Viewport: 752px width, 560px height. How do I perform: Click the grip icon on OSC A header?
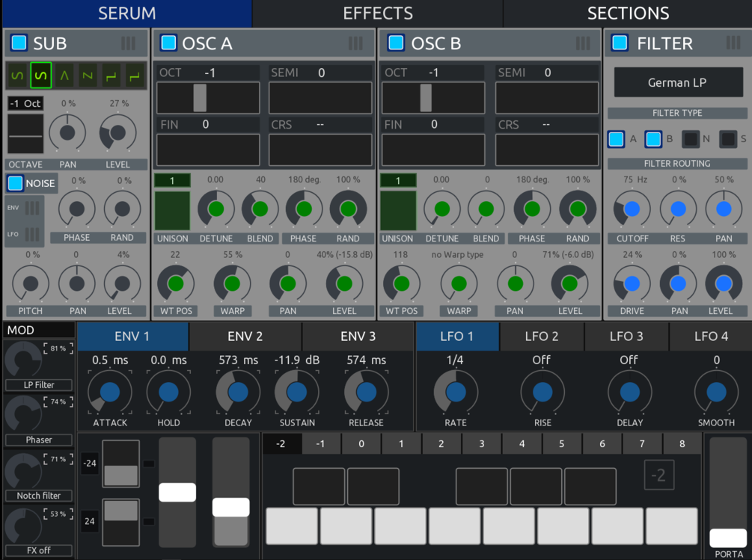coord(357,43)
